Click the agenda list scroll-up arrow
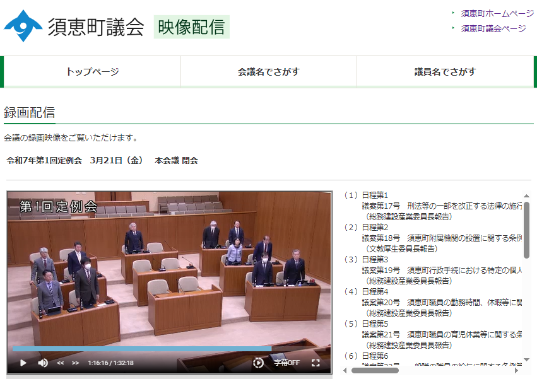Screen dimensions: 537x379 [x=527, y=196]
